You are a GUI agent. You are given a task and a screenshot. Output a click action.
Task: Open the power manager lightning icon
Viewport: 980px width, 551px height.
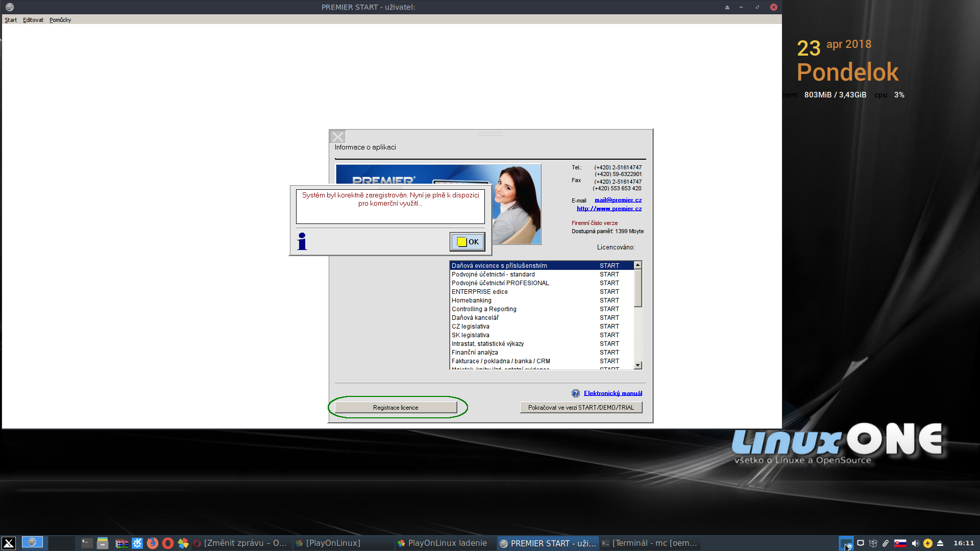[928, 543]
